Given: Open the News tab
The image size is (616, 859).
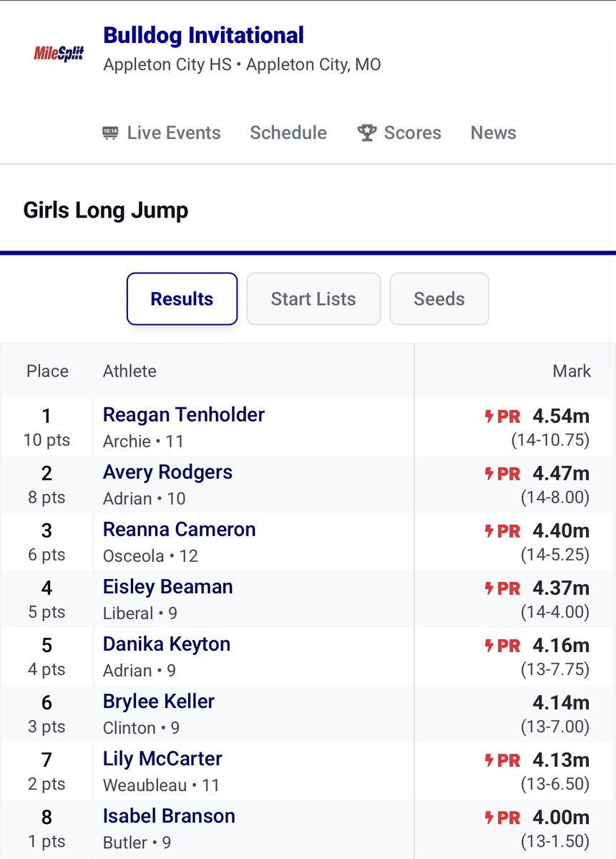Looking at the screenshot, I should (x=494, y=133).
